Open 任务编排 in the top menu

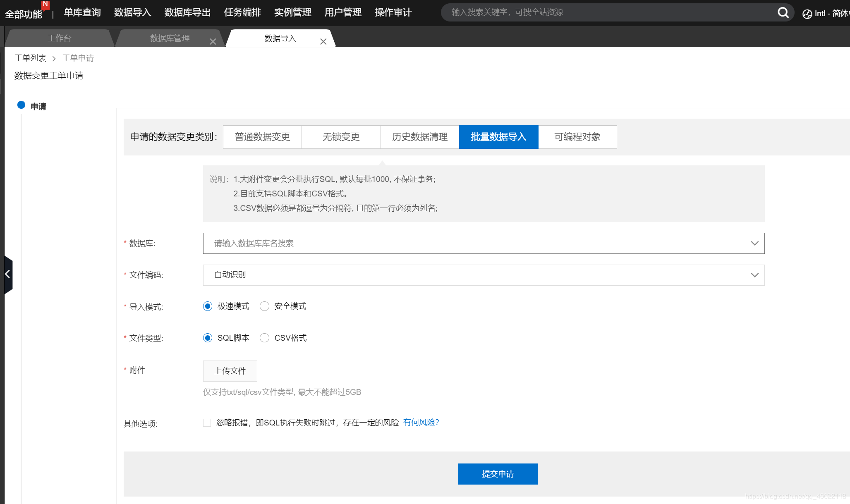click(242, 12)
